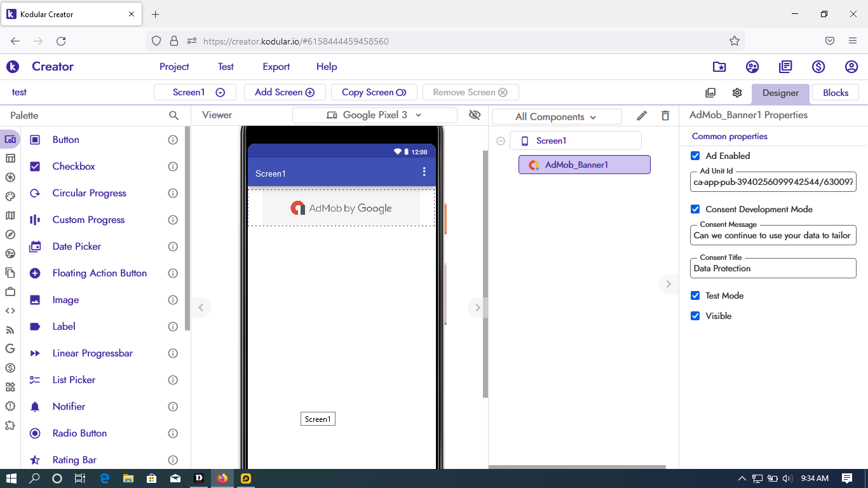Open the account profile icon
This screenshot has height=488, width=868.
click(851, 67)
